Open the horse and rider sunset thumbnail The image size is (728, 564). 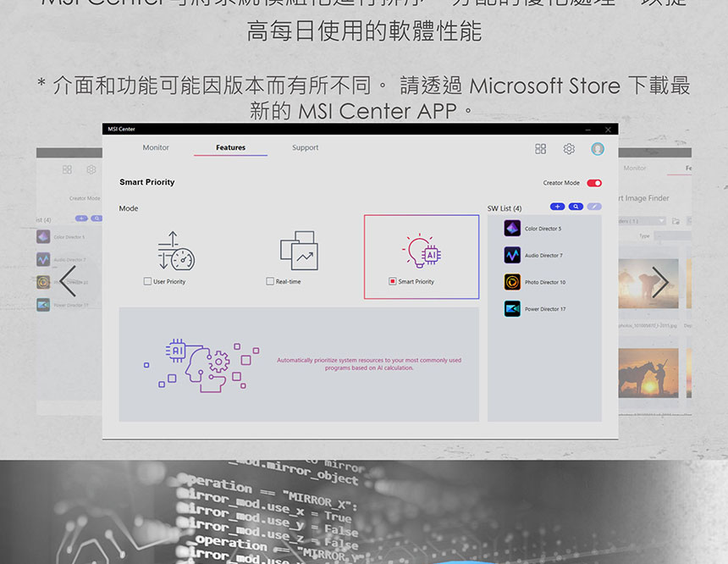point(648,373)
